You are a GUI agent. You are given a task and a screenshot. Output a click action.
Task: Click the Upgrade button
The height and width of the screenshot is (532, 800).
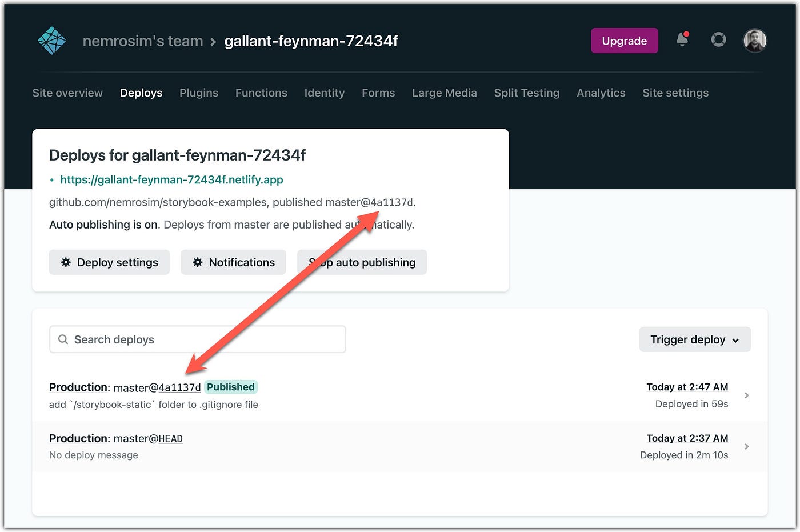click(624, 41)
